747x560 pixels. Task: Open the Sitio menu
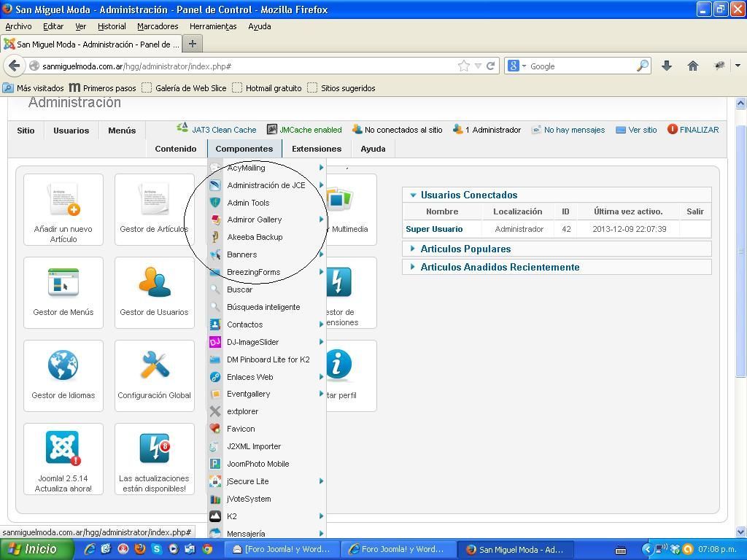pos(26,130)
